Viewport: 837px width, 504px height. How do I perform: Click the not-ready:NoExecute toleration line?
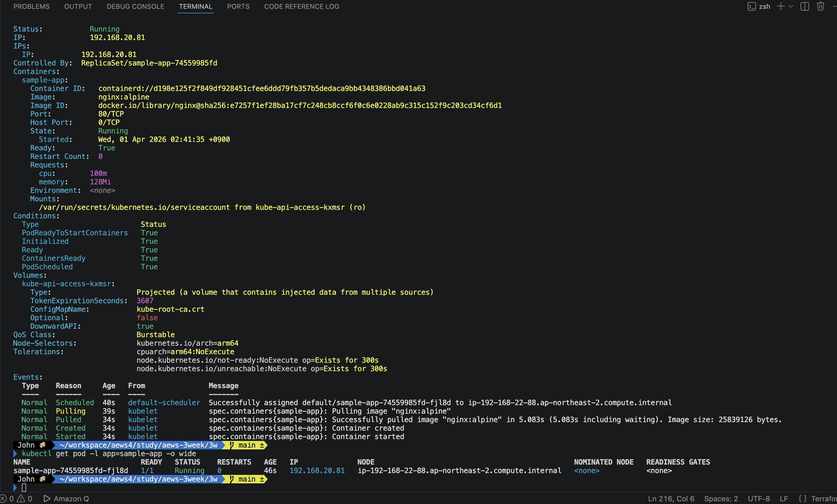click(257, 360)
